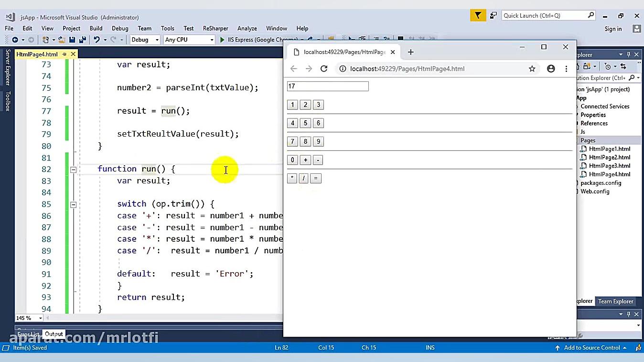This screenshot has width=644, height=362.
Task: Close the HtmlPage4.html tab
Action: [73, 54]
